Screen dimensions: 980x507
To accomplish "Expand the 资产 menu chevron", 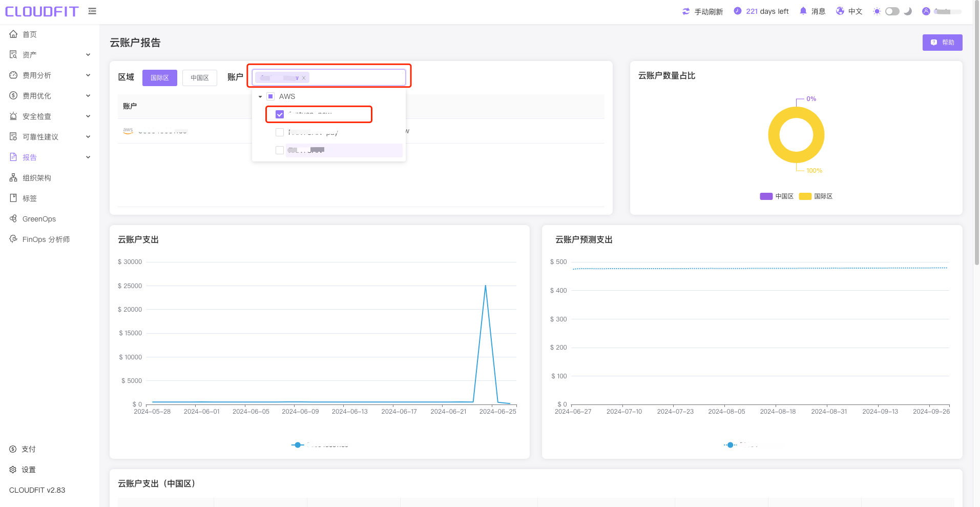I will (88, 55).
